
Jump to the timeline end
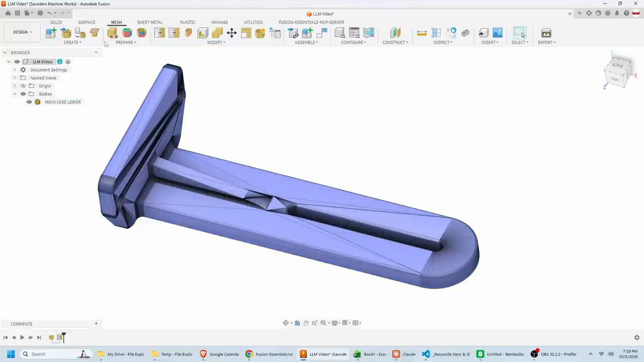(x=39, y=337)
